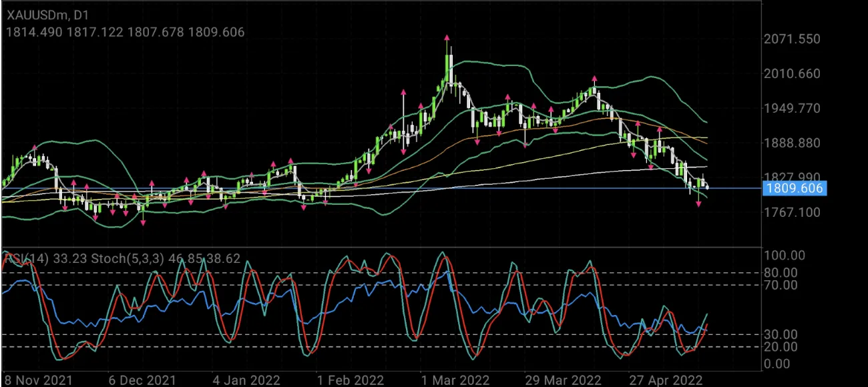This screenshot has height=387, width=868.
Task: Click the XAUUSDm, D1 symbol label
Action: (x=47, y=14)
